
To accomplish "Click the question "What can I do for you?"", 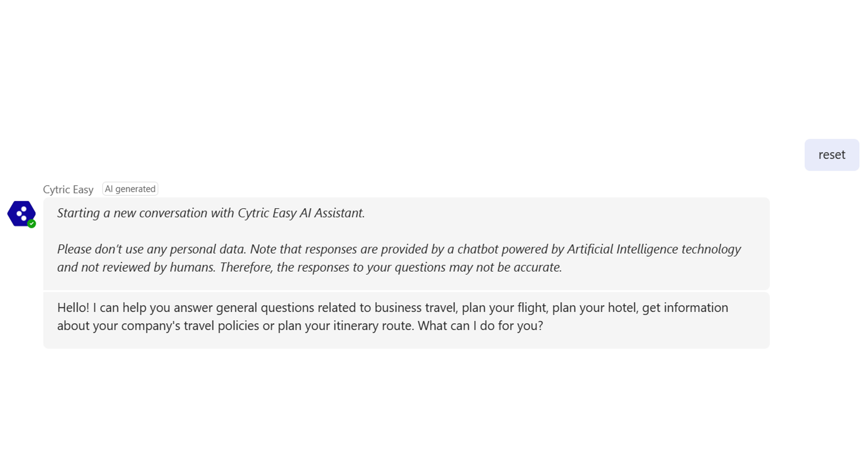I will (480, 326).
